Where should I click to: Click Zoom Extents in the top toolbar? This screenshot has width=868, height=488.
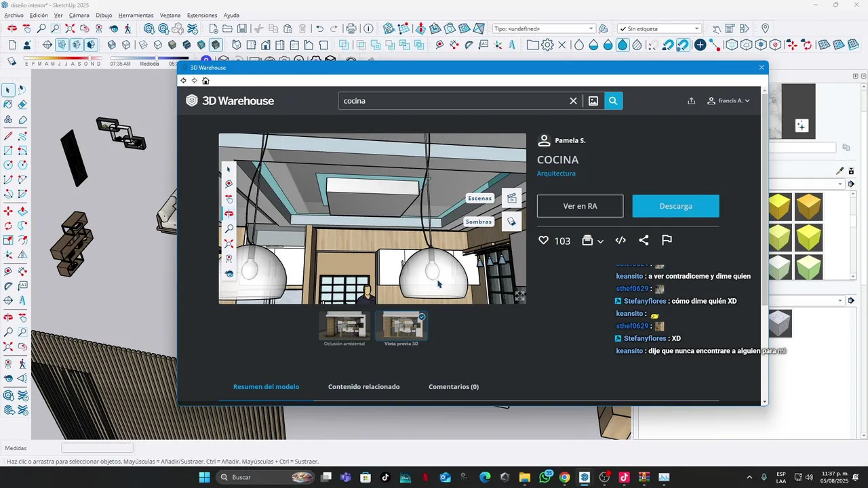70,29
